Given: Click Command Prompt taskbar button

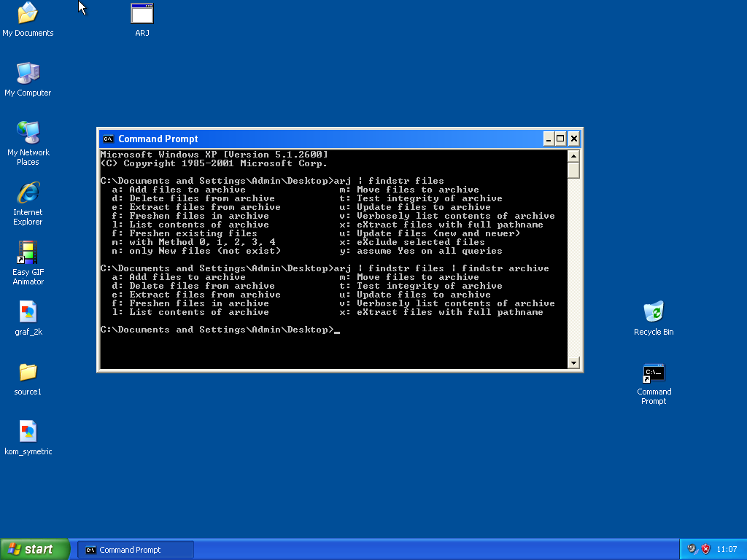Looking at the screenshot, I should [135, 550].
